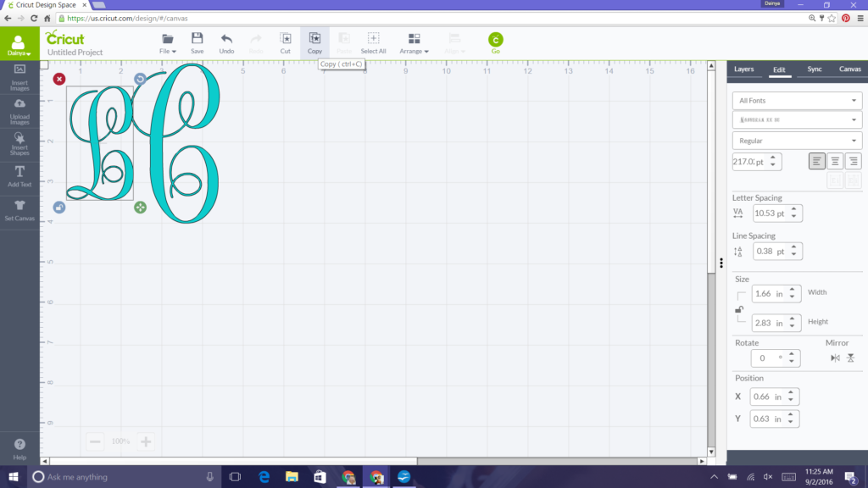Open Upload Images from the sidebar
The height and width of the screenshot is (488, 868).
coord(19,111)
